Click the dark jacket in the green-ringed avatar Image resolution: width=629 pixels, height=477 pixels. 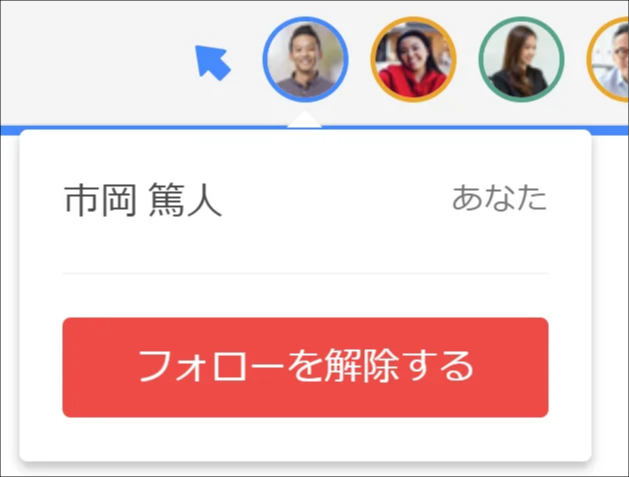point(519,83)
